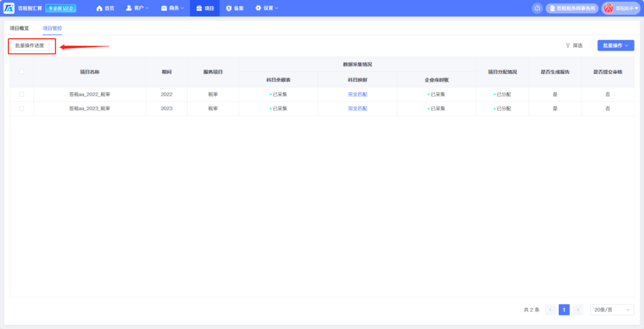Click the 项目分配情况 column header
This screenshot has height=329, width=644.
coord(502,72)
